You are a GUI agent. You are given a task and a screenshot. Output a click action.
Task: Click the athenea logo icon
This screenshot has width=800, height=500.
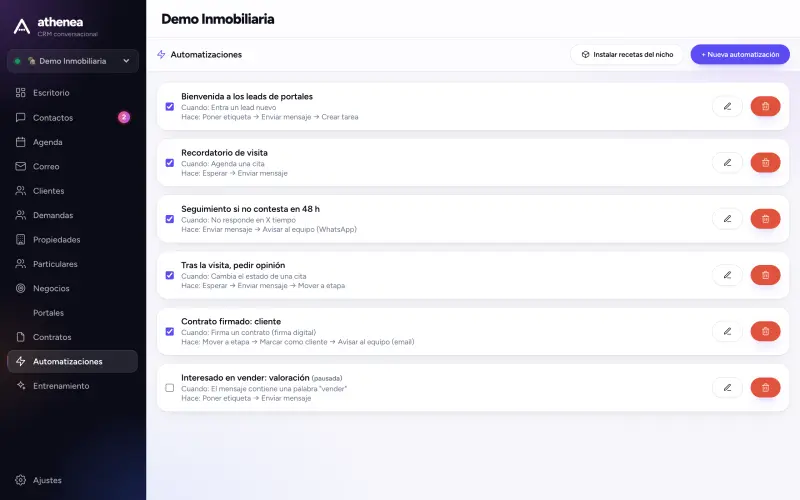pos(21,27)
